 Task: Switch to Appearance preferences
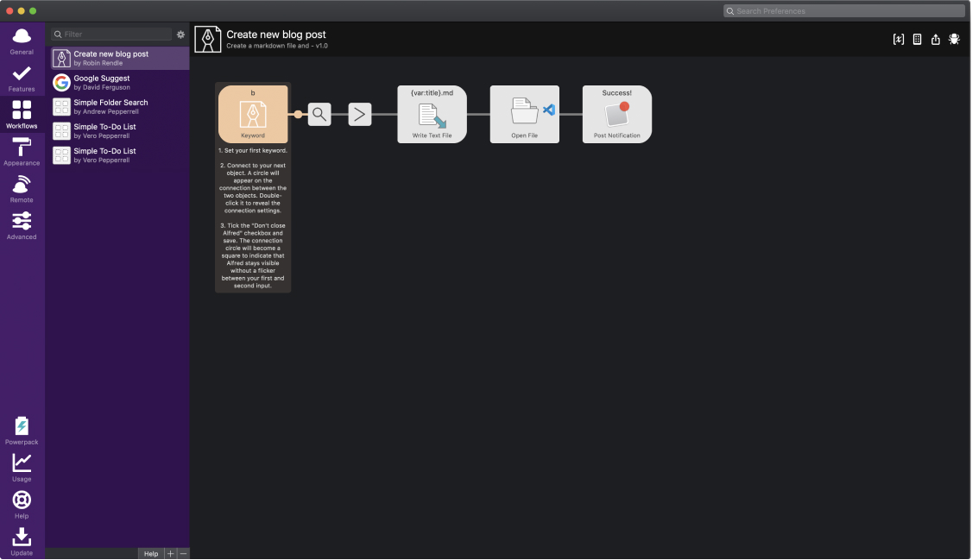[22, 153]
